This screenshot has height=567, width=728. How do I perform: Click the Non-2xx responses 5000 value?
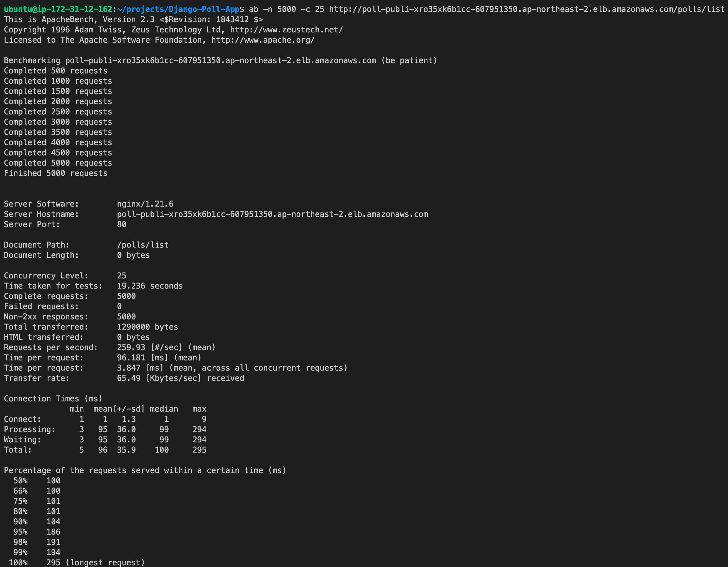[x=126, y=316]
